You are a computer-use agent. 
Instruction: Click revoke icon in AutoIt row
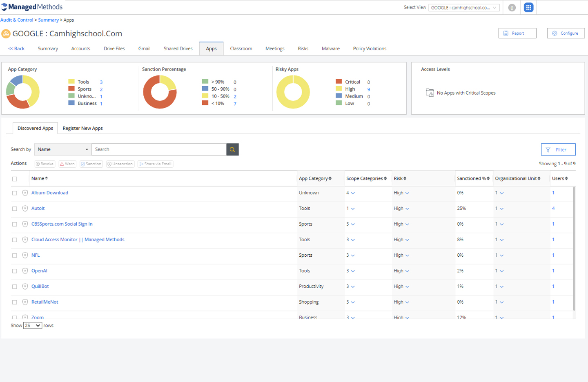pyautogui.click(x=25, y=209)
